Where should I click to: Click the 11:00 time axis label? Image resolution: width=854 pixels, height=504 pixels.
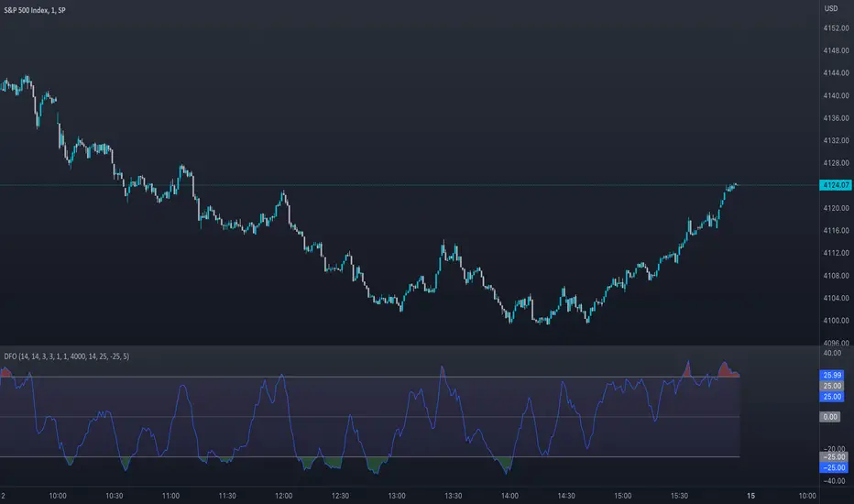click(x=170, y=495)
